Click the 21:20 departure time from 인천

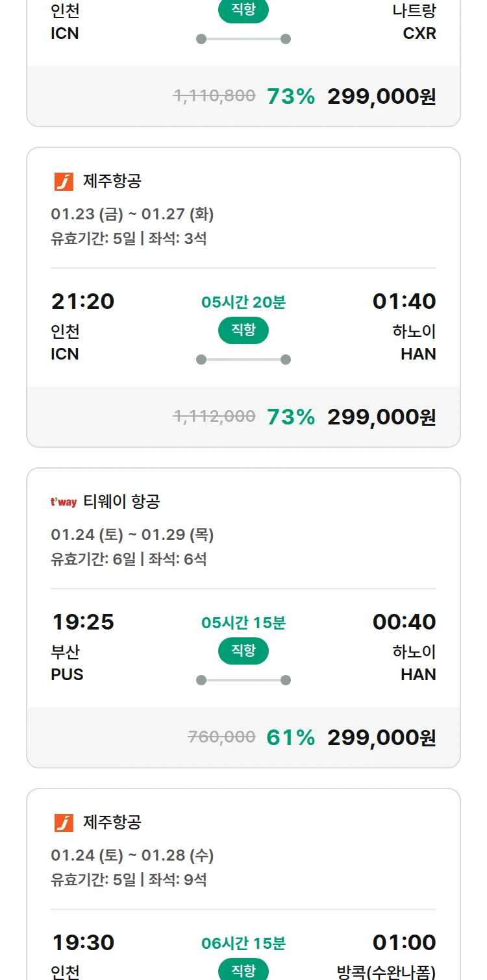click(82, 301)
